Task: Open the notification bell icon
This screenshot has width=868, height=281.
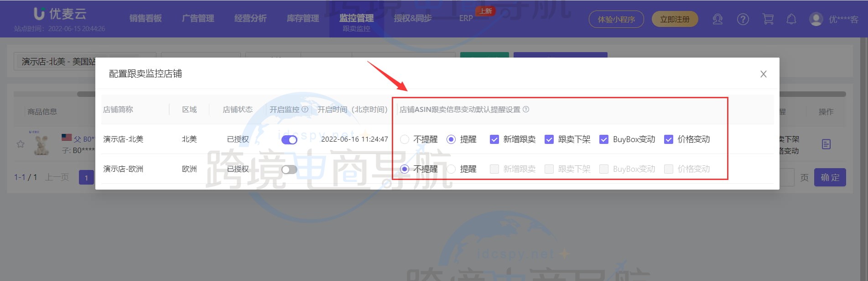Action: coord(791,19)
